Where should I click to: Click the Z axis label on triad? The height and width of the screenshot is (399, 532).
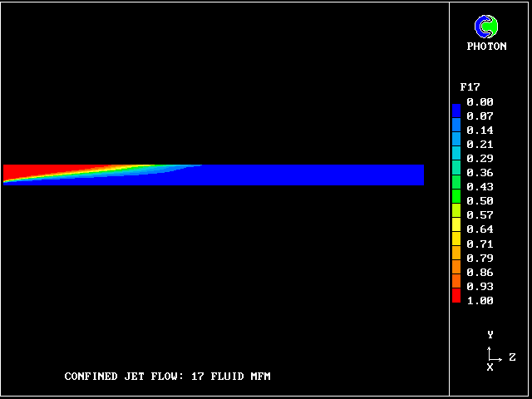coord(512,357)
